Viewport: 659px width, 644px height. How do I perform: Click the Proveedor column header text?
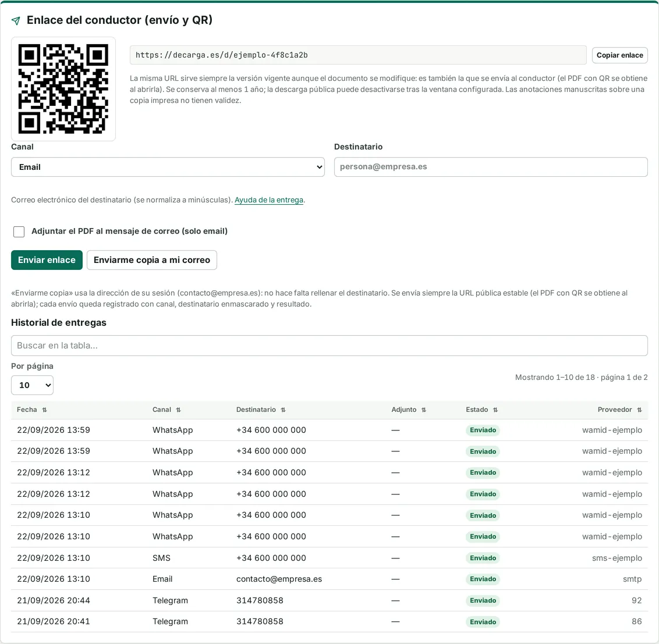pos(614,410)
